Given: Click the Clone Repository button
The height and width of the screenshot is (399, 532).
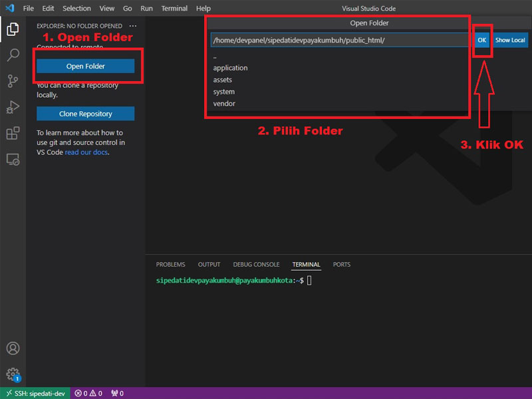Looking at the screenshot, I should click(x=86, y=114).
